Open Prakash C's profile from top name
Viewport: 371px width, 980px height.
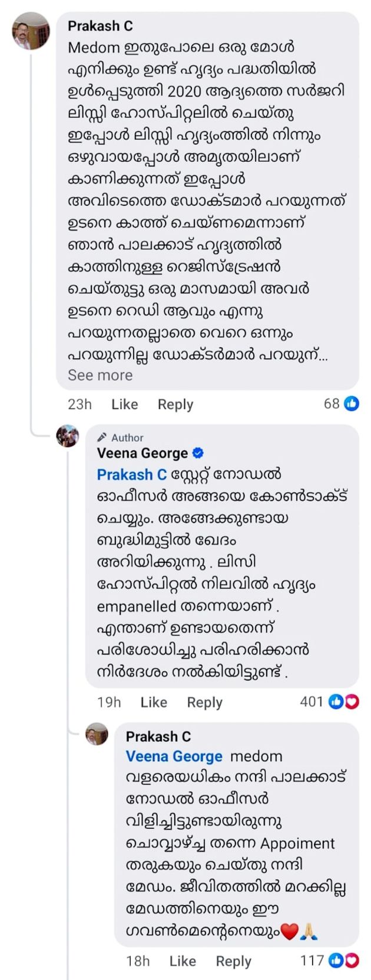click(x=100, y=25)
